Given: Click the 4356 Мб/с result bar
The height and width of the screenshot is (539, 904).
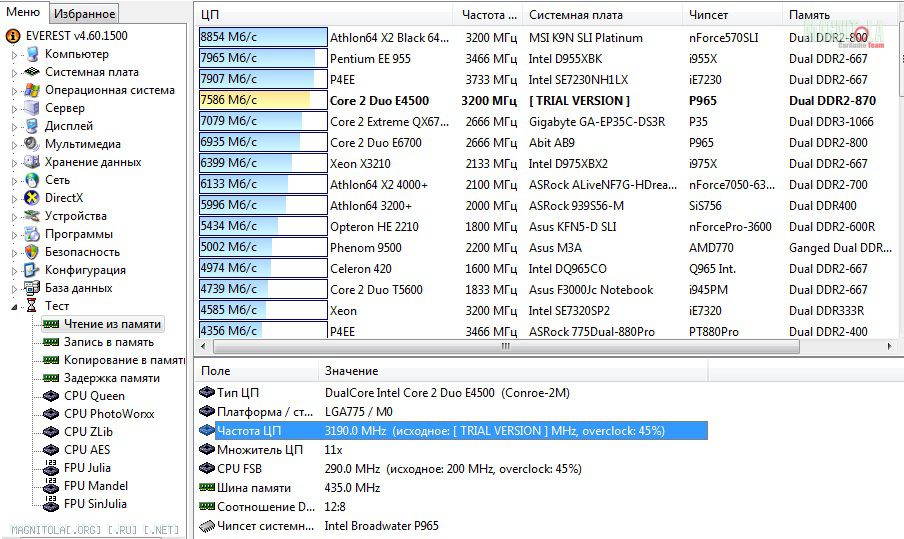Looking at the screenshot, I should pyautogui.click(x=263, y=330).
